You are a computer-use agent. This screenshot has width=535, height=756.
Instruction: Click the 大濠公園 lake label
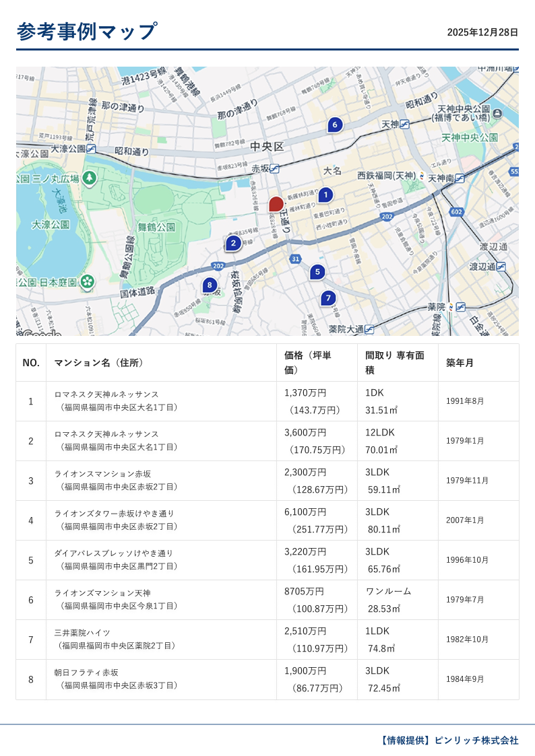pyautogui.click(x=50, y=225)
